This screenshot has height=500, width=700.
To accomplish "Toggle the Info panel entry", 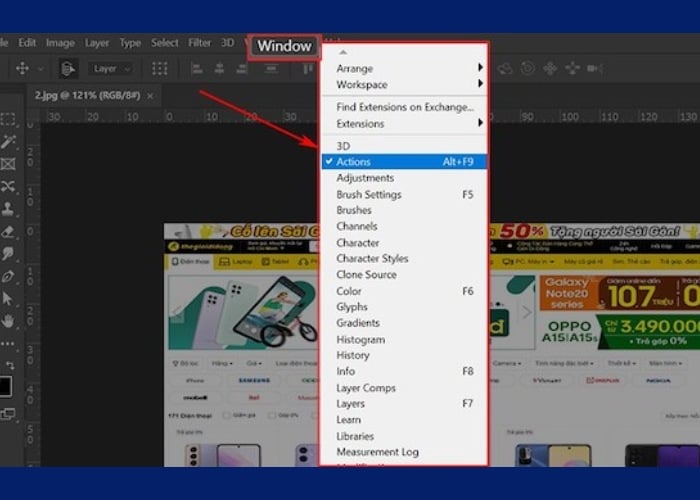I will click(x=404, y=371).
